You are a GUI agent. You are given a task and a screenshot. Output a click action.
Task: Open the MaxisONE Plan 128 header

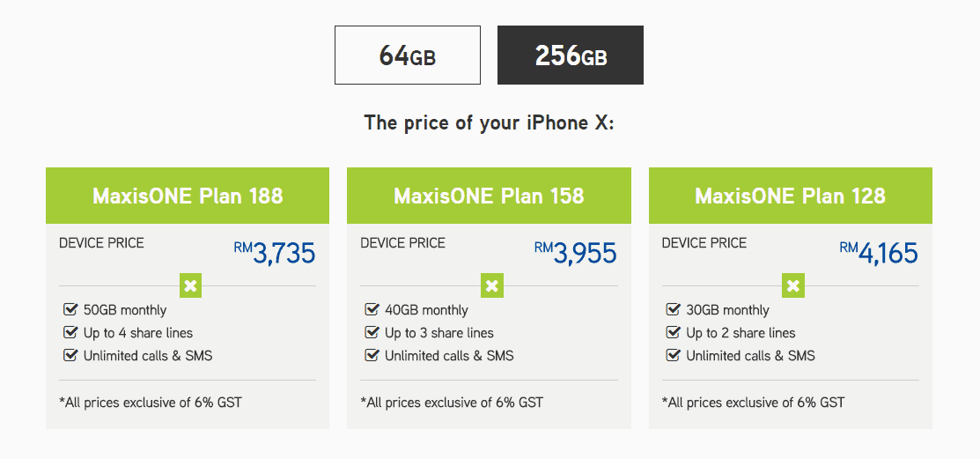coord(791,196)
